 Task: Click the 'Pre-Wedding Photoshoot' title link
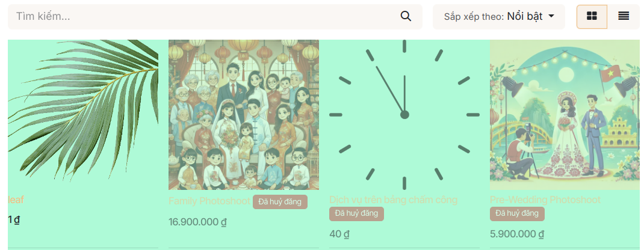[545, 200]
